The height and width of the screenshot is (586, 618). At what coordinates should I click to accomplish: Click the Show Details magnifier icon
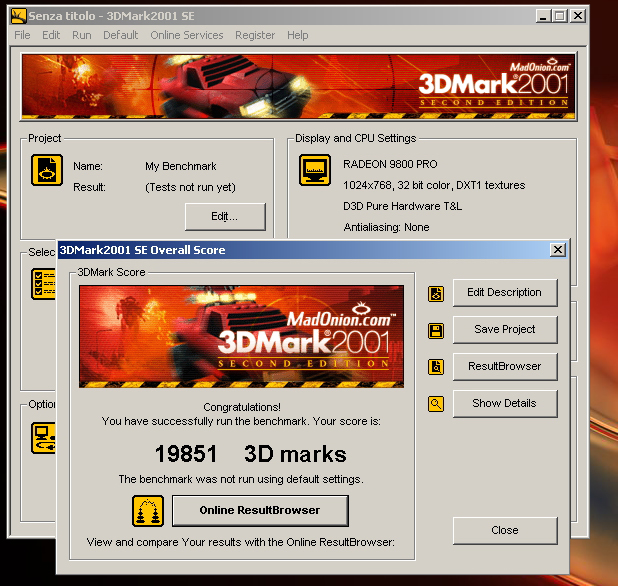pos(436,404)
